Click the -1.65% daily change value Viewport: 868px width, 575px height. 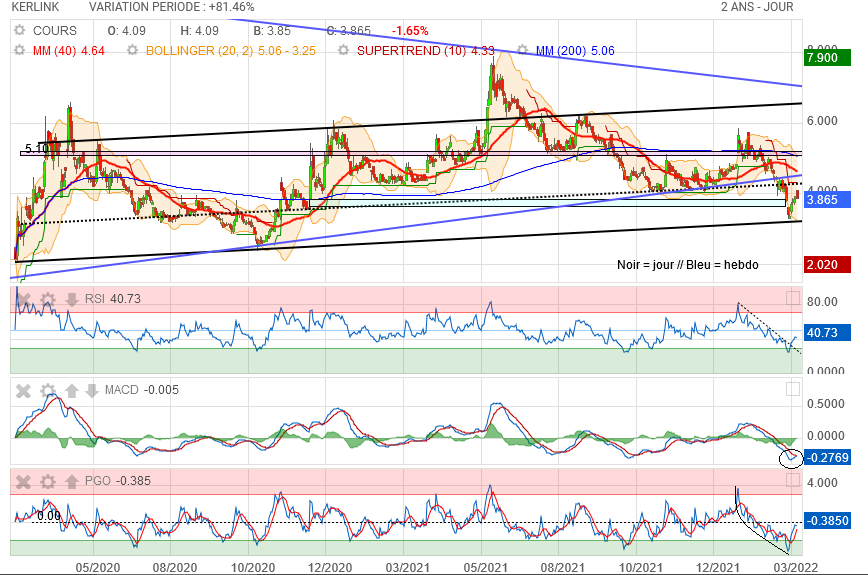click(410, 30)
